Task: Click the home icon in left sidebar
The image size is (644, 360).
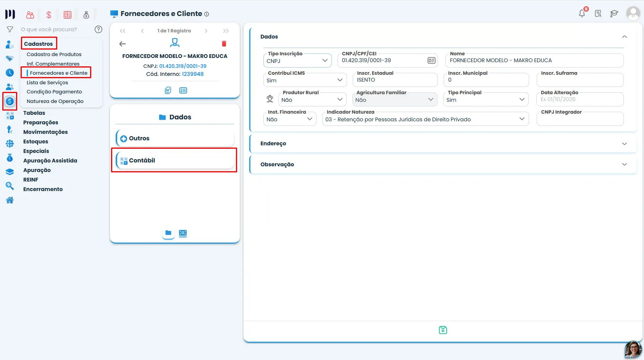Action: [10, 200]
